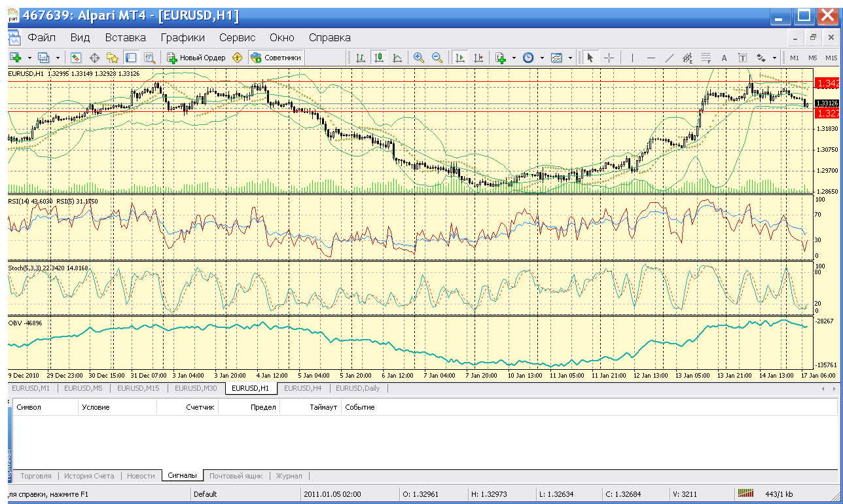This screenshot has width=843, height=504.
Task: Open Strategy Tester icon
Action: [149, 58]
